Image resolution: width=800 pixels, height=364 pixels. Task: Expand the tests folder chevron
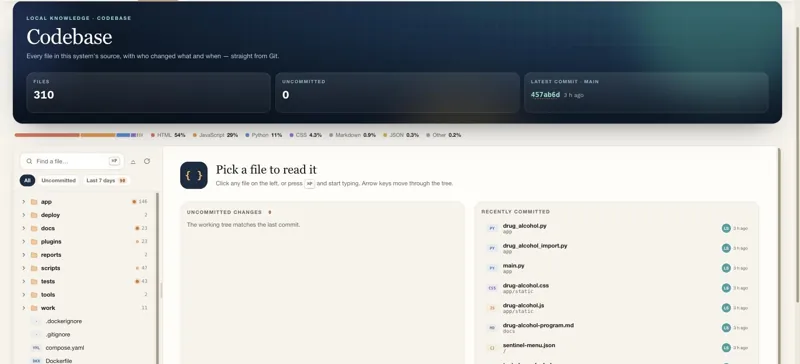pyautogui.click(x=23, y=281)
